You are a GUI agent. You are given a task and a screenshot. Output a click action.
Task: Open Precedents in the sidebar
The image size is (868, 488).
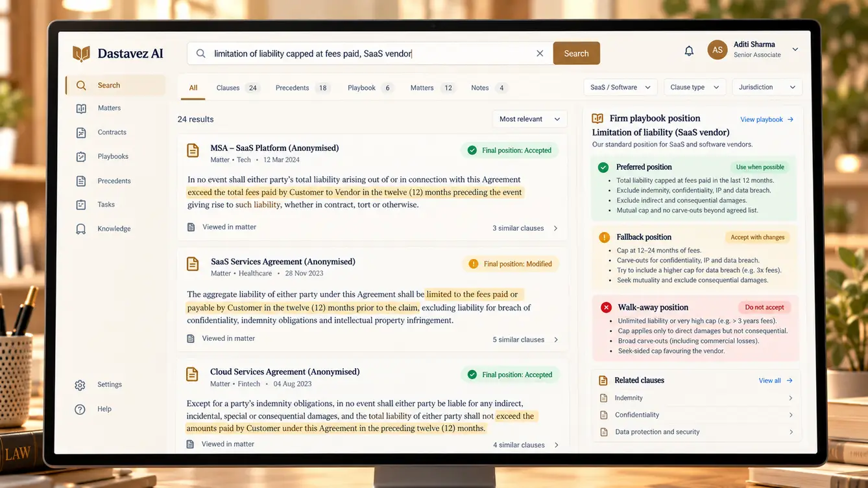(x=115, y=181)
